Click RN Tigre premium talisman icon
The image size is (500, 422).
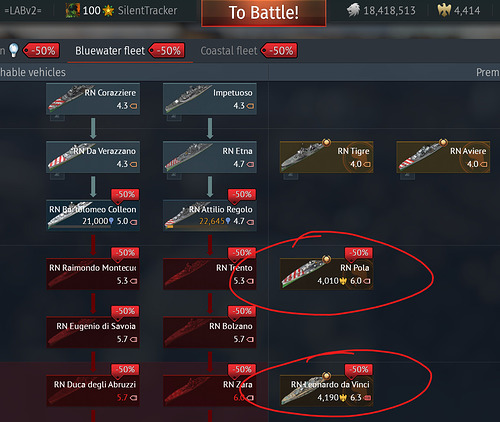pos(326,143)
